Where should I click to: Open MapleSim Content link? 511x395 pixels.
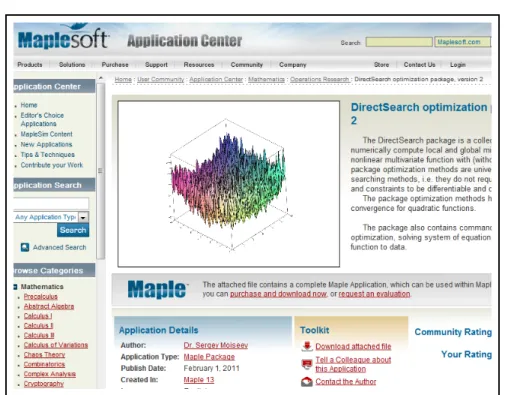click(46, 134)
